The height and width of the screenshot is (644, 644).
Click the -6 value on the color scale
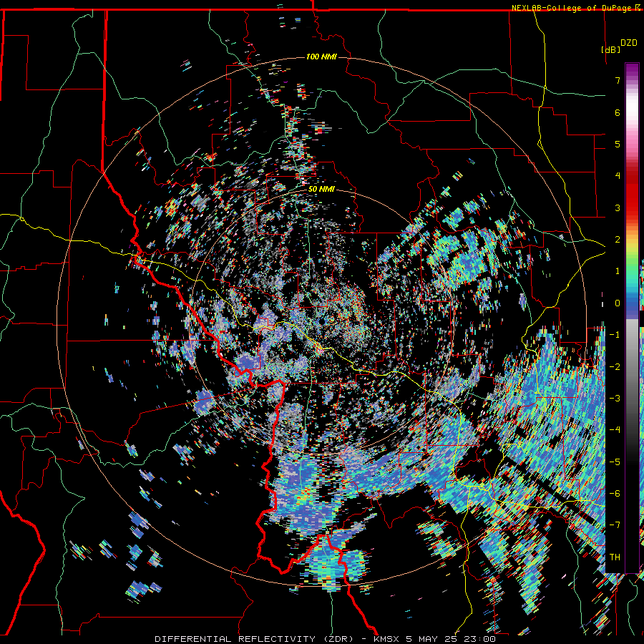(x=615, y=494)
